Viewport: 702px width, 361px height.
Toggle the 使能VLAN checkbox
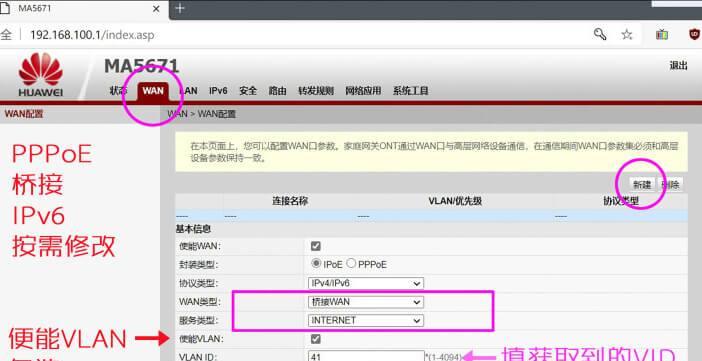point(316,339)
